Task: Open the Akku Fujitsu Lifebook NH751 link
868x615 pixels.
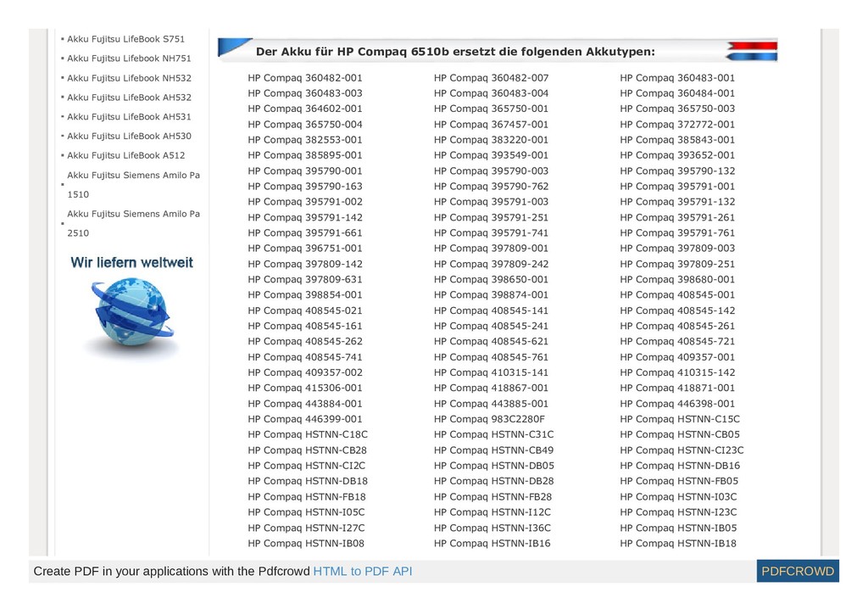Action: point(129,59)
